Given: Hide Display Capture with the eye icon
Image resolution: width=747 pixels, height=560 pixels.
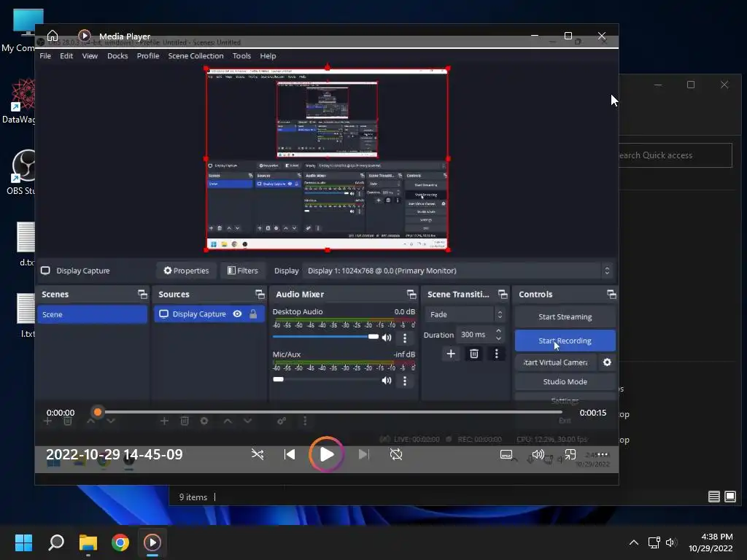Looking at the screenshot, I should 237,314.
